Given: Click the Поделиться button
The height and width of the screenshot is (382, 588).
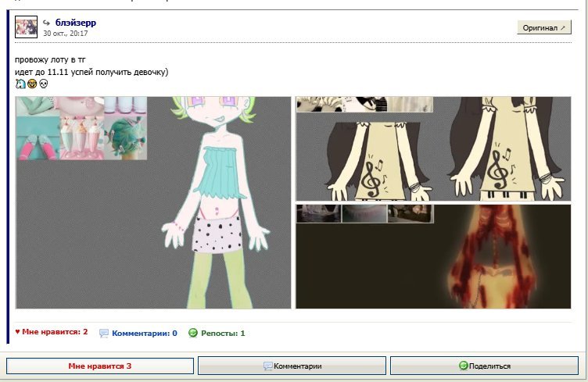Looking at the screenshot, I should coord(484,366).
